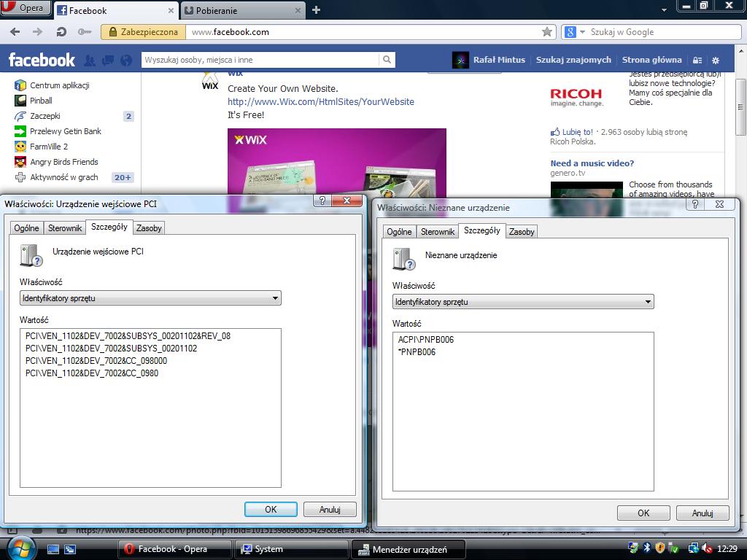Open Zasoby tab in Nieznane urządzenie dialog

pos(522,232)
